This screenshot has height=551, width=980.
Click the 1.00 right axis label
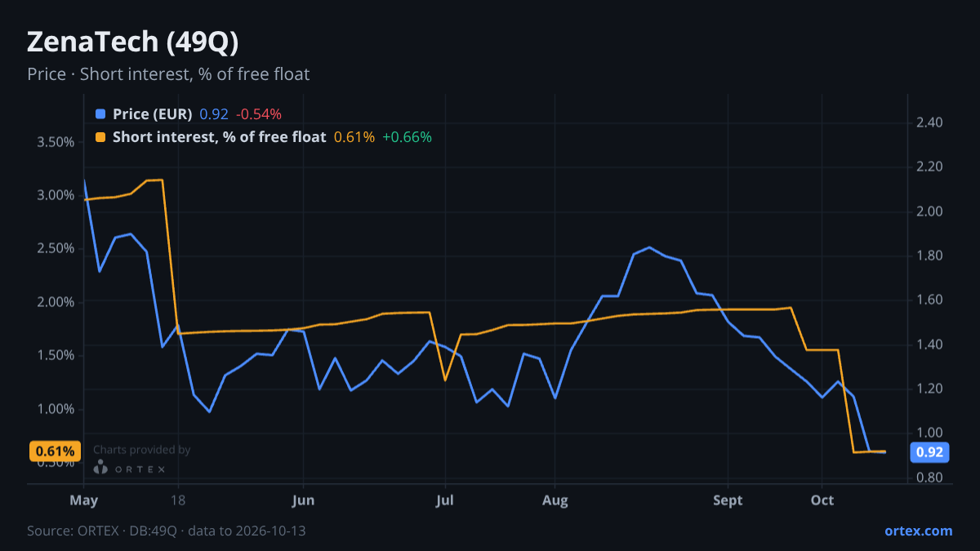(x=929, y=433)
